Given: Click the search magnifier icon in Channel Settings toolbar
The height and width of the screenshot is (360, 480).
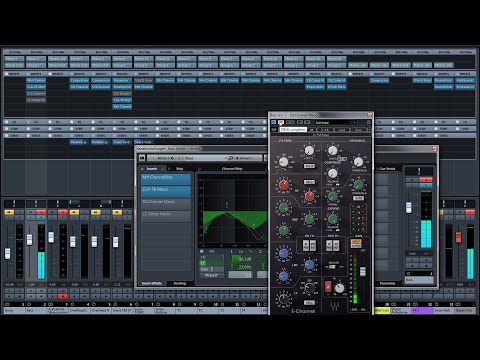Looking at the screenshot, I should pos(230,158).
